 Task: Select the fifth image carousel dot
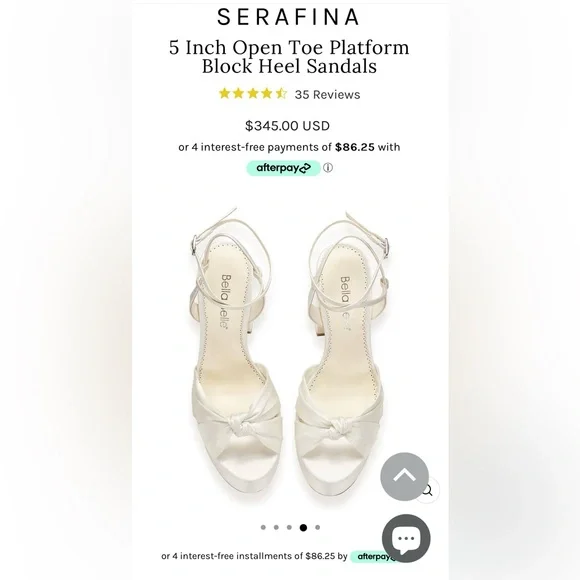317,527
